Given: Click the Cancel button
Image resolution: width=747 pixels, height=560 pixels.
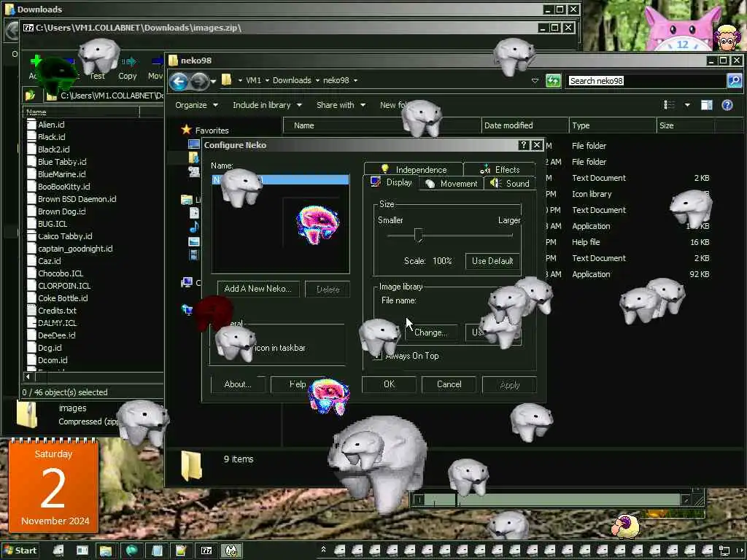Looking at the screenshot, I should pos(449,384).
